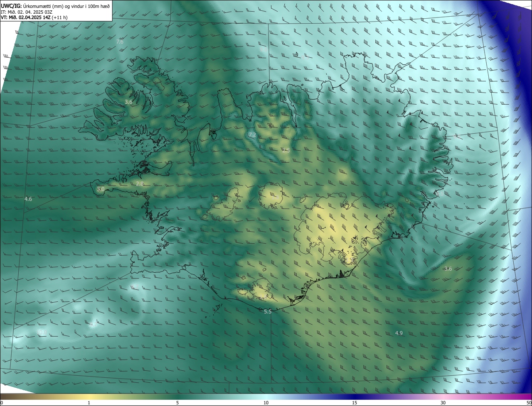Click the 2.5 value on the map

tap(286, 150)
